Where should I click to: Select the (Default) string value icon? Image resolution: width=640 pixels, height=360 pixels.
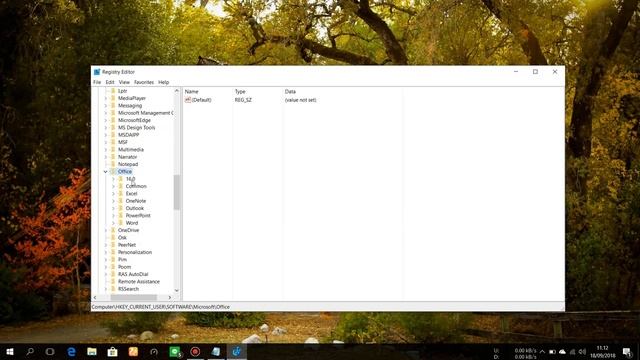tap(188, 100)
